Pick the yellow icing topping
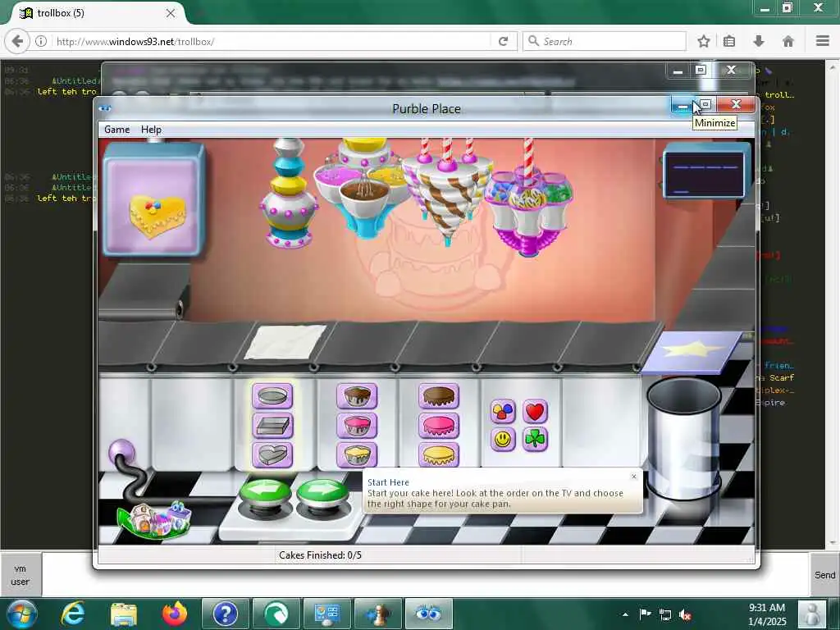This screenshot has height=630, width=840. [x=439, y=454]
